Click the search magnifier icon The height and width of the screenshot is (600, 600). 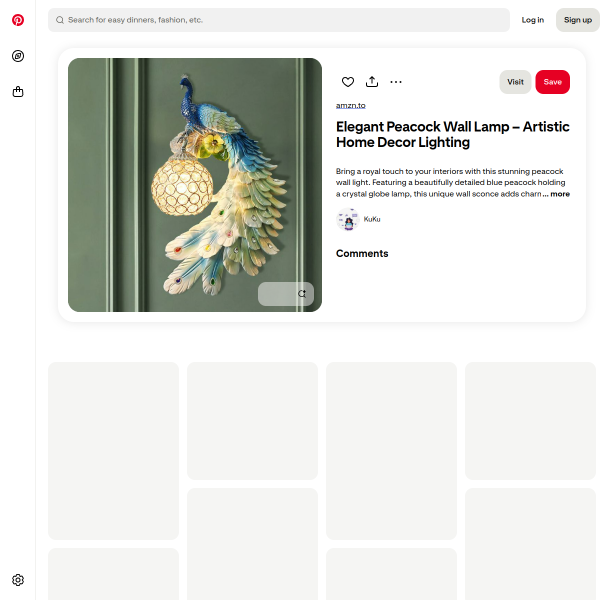click(x=60, y=20)
